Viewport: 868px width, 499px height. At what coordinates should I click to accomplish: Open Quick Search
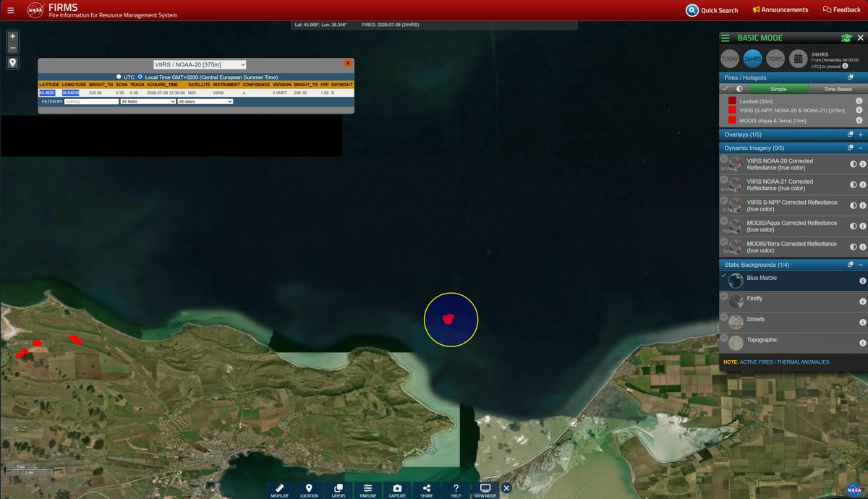pos(712,10)
